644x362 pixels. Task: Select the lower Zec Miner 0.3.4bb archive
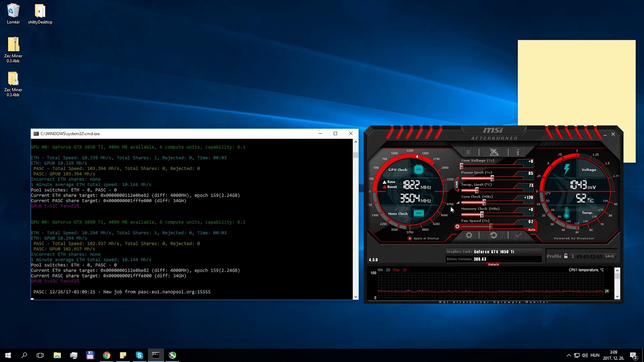(14, 84)
